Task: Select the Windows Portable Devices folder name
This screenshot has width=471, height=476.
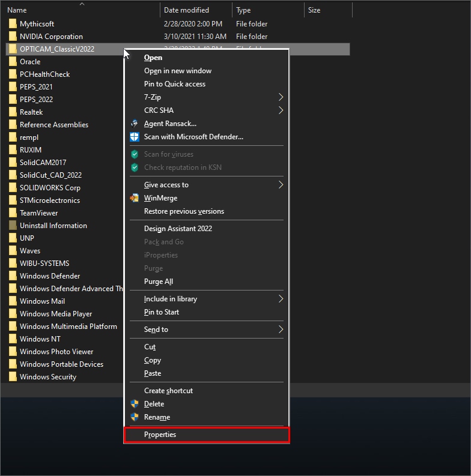Action: [x=62, y=364]
